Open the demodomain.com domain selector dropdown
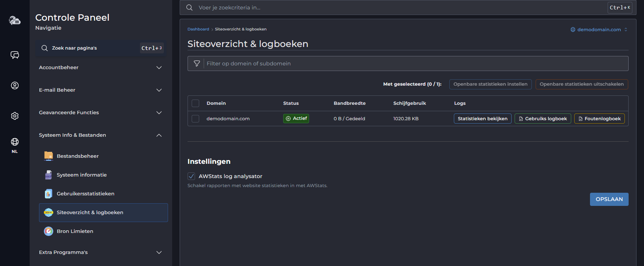The image size is (644, 266). click(599, 30)
